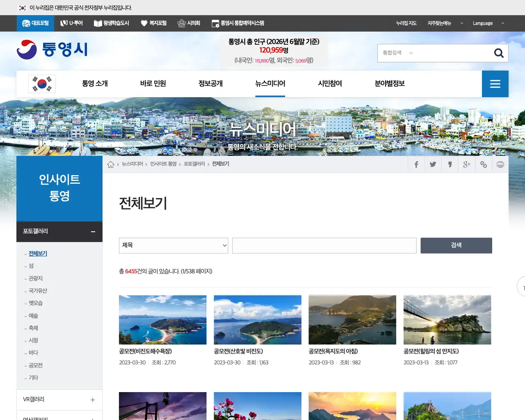Go to home breadcrumb icon
This screenshot has height=420, width=525.
(x=111, y=164)
